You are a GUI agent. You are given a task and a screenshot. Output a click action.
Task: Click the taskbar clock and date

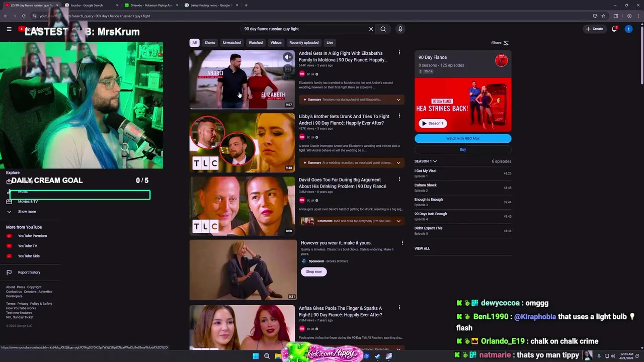point(627,356)
